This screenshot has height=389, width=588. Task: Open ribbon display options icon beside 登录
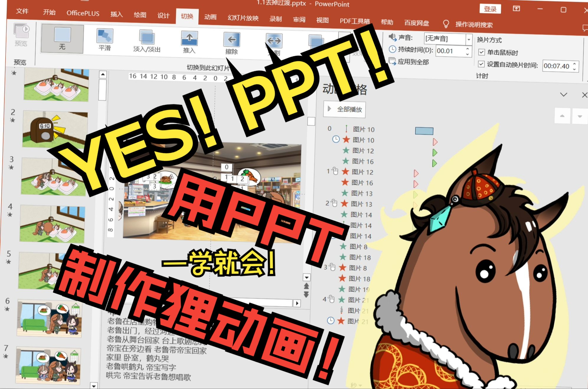516,9
